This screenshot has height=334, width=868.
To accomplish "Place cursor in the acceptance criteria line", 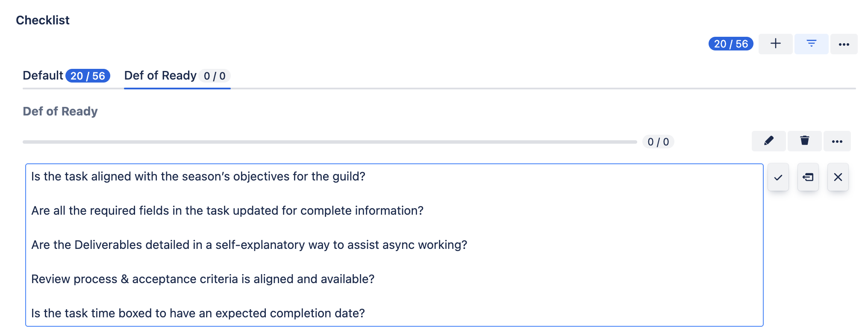I will pyautogui.click(x=203, y=279).
